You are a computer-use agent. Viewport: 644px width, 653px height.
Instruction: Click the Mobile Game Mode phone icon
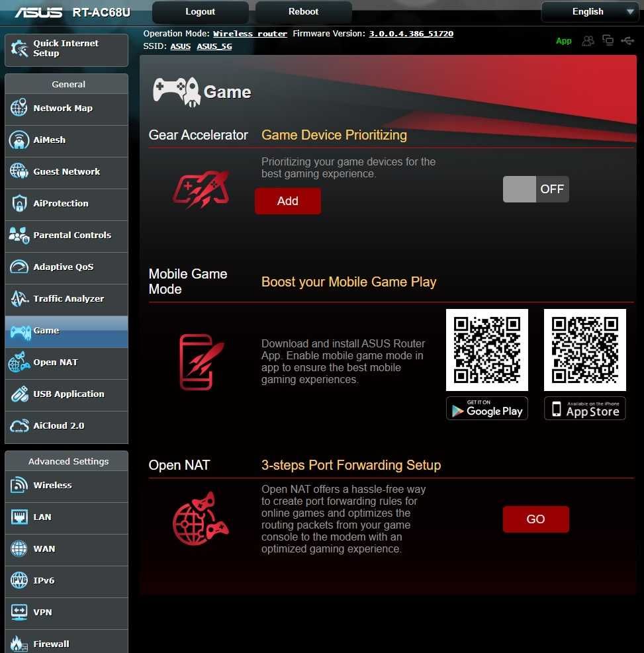click(201, 362)
